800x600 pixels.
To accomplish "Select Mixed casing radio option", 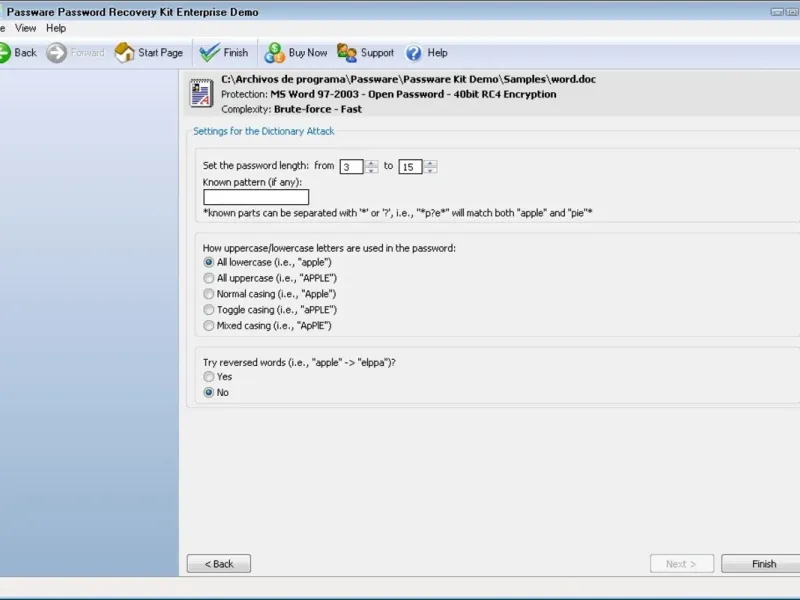I will pos(209,326).
